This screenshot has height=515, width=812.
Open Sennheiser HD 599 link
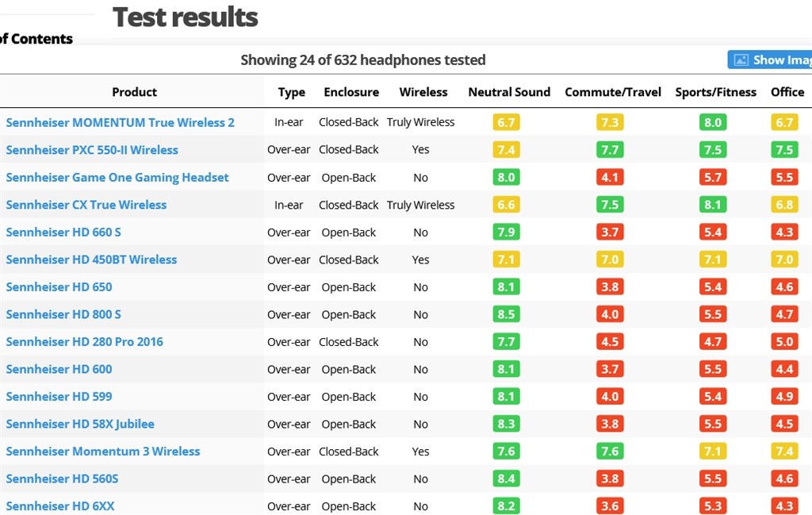pos(59,397)
